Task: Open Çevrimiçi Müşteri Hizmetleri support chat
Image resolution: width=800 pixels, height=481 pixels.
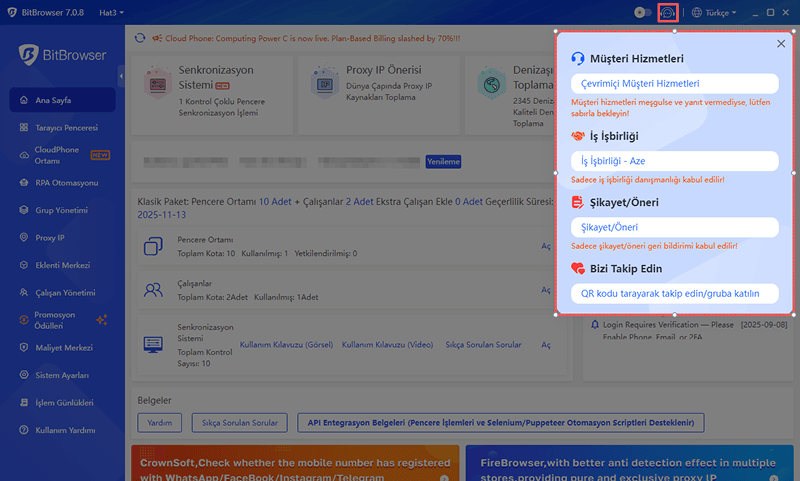Action: click(x=673, y=84)
